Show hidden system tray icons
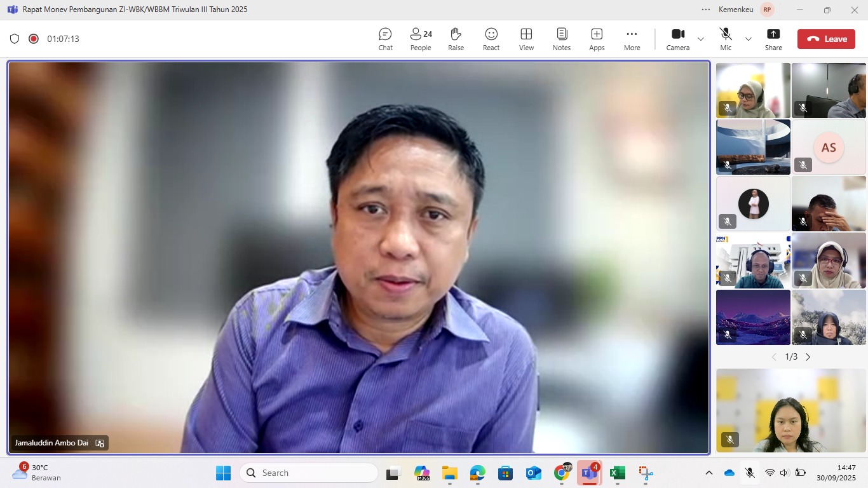Image resolution: width=868 pixels, height=488 pixels. [x=709, y=473]
